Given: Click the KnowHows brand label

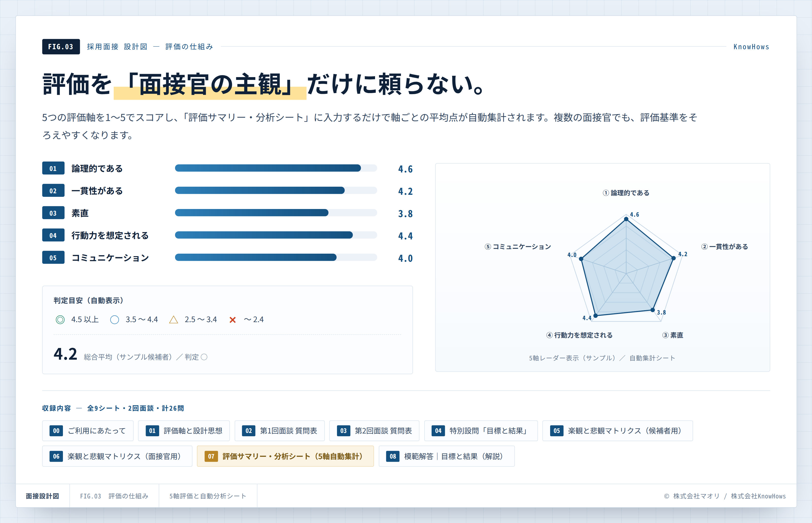Looking at the screenshot, I should pos(751,47).
